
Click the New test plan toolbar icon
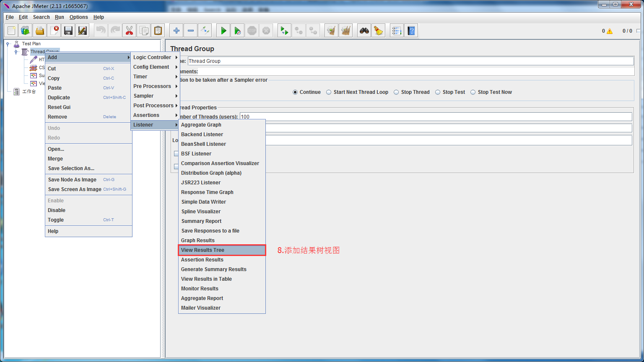11,31
